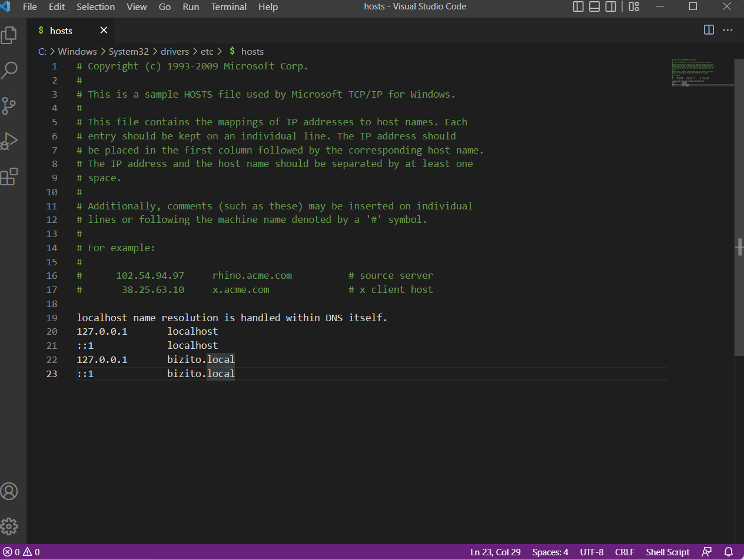Screen dimensions: 744x560
Task: Click the '# x client host' comment
Action: pos(391,289)
